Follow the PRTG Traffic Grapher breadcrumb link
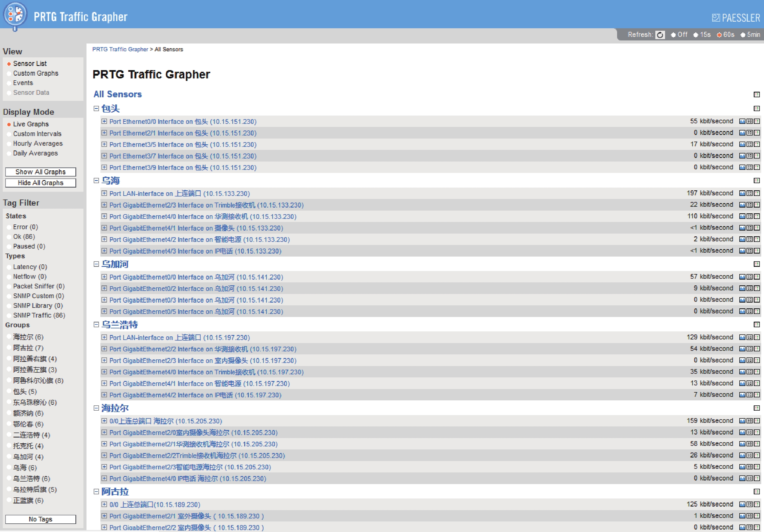Screen dimensions: 764x532 120,49
